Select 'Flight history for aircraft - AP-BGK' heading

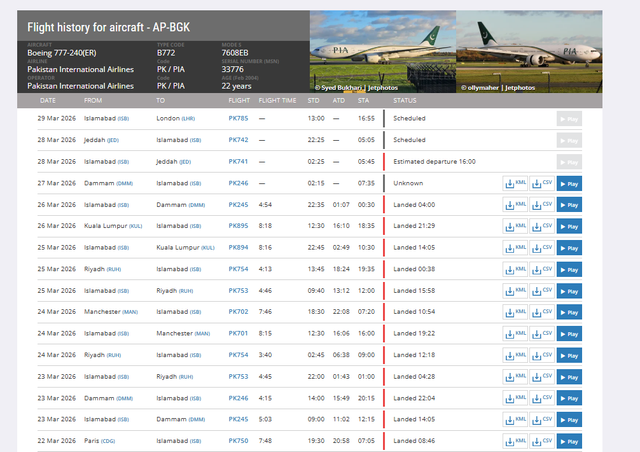point(109,27)
